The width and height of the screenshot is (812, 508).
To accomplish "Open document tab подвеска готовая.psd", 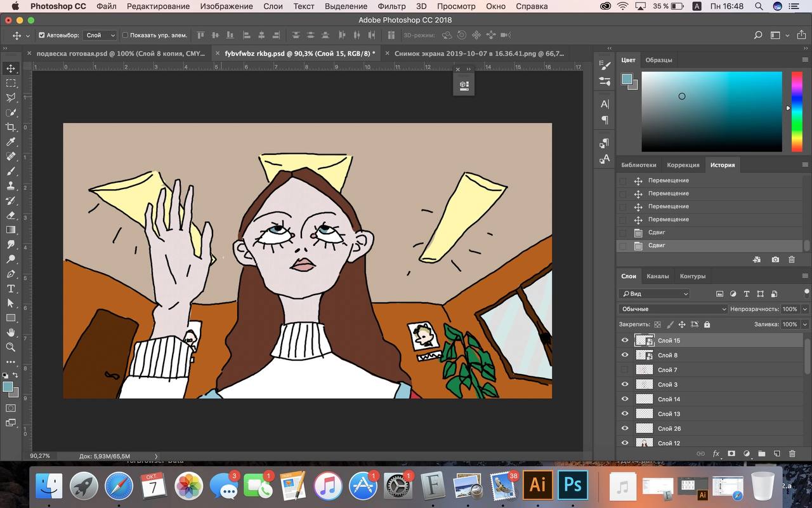I will (121, 53).
